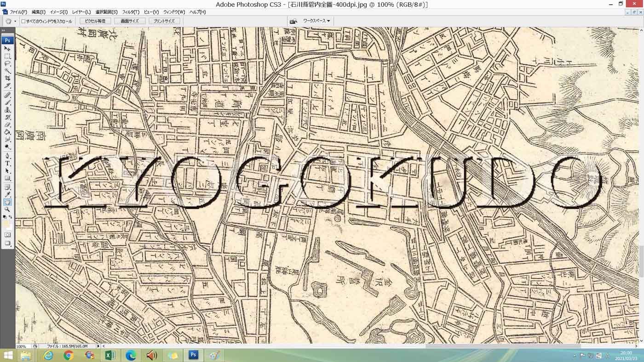The image size is (644, 362).
Task: Select the Path Selection tool
Action: (7, 170)
